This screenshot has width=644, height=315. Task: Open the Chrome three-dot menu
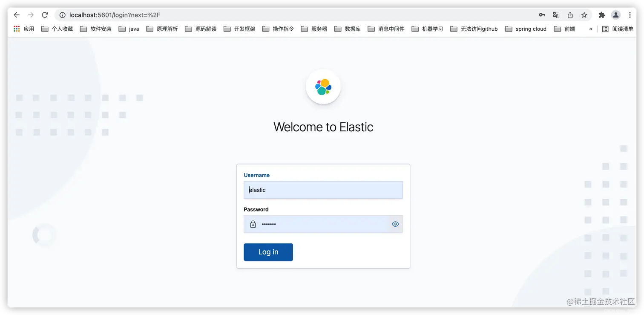pyautogui.click(x=630, y=15)
